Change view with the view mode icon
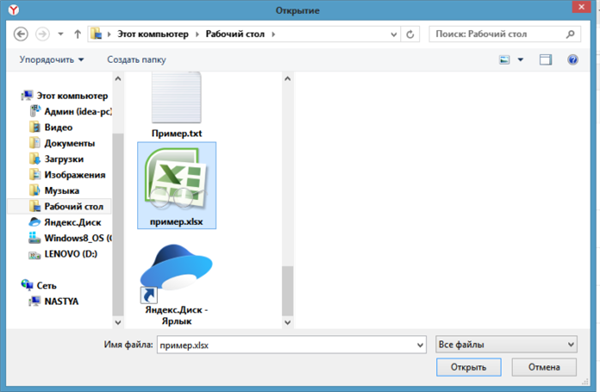The image size is (600, 392). (x=504, y=60)
